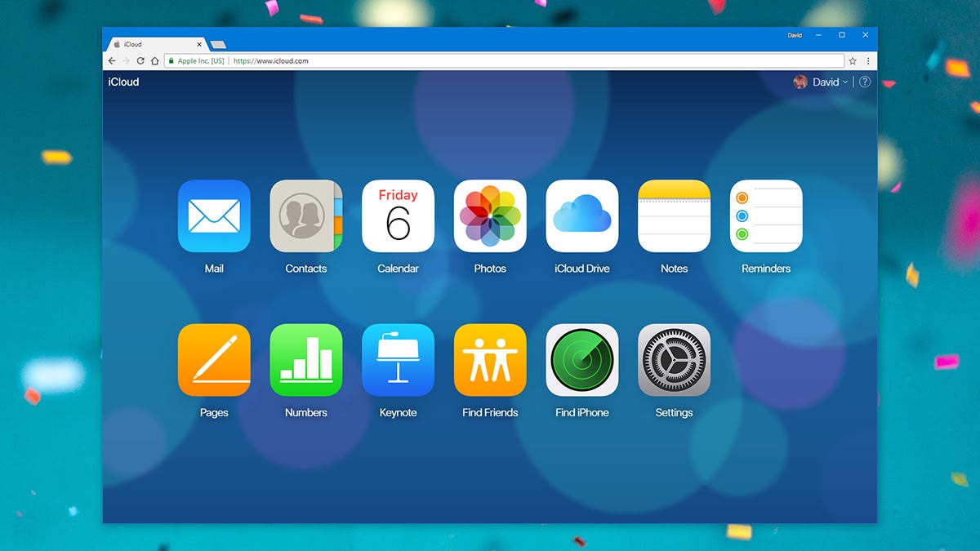
Task: Click the browser home button
Action: (154, 61)
